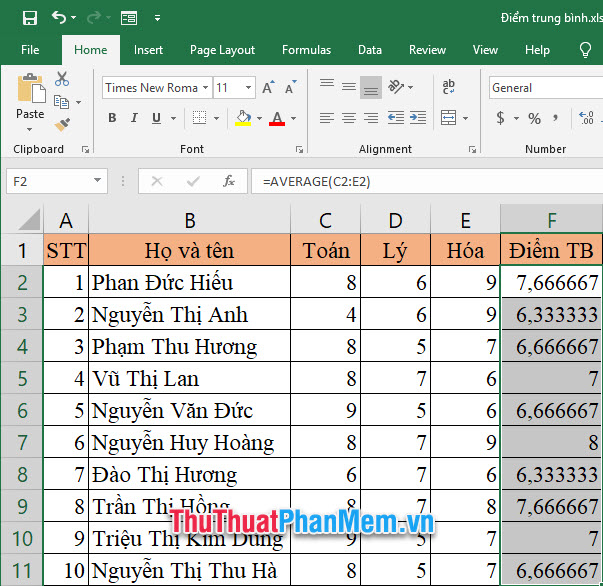The image size is (603, 586).
Task: Customize Quick Access Toolbar dropdown
Action: (157, 18)
